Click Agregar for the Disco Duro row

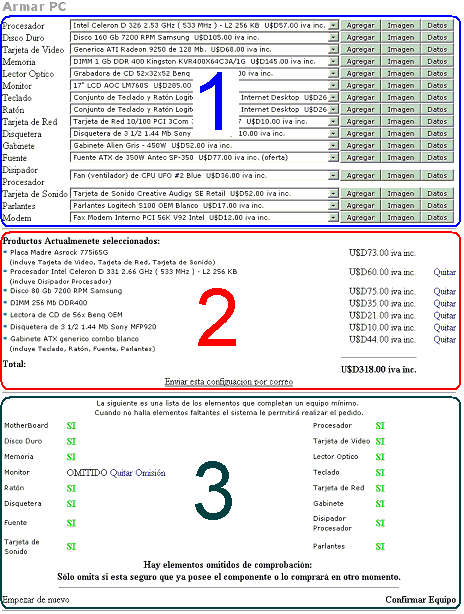(360, 38)
